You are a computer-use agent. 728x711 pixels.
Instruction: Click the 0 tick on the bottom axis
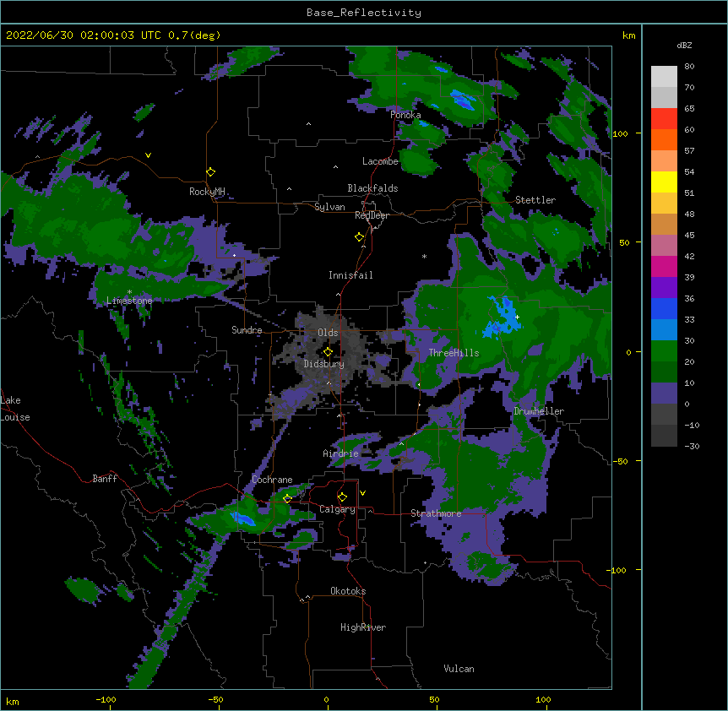click(x=326, y=699)
